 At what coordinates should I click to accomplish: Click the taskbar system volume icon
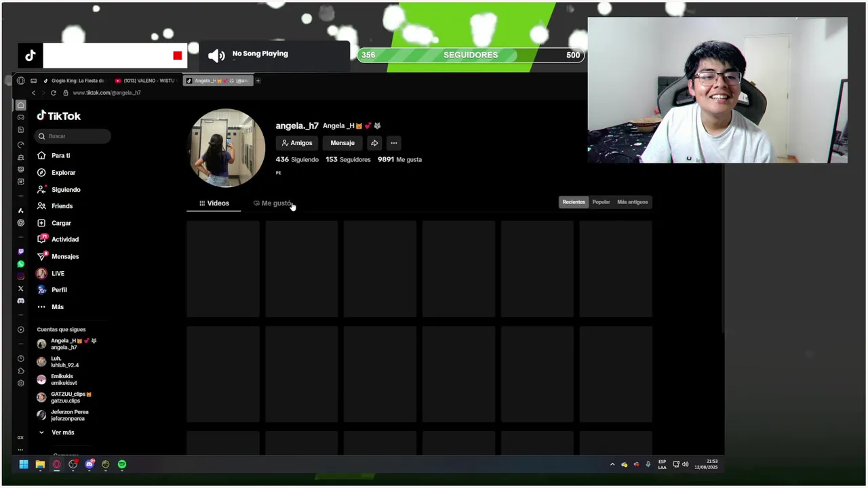point(685,464)
